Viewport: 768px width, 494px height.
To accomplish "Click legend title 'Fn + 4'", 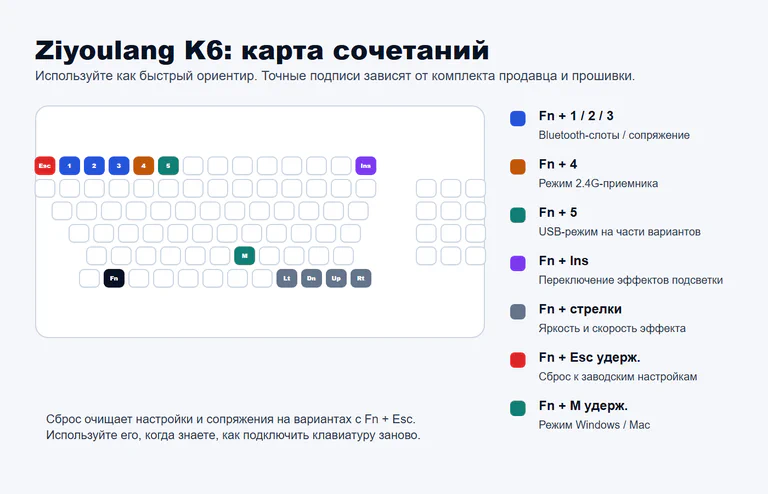I will click(558, 164).
